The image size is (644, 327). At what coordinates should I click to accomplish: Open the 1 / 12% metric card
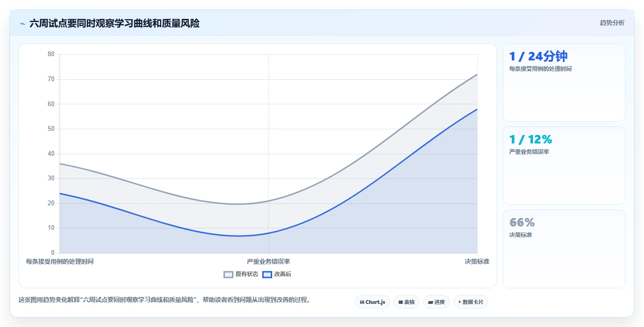coord(564,166)
